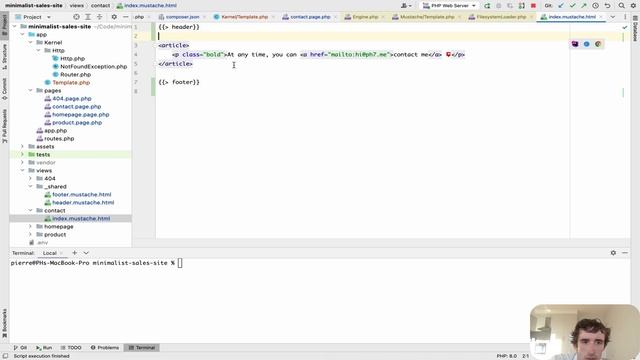Click the Select Opened File locate icon
Screen dimensions: 640x360
[76, 17]
